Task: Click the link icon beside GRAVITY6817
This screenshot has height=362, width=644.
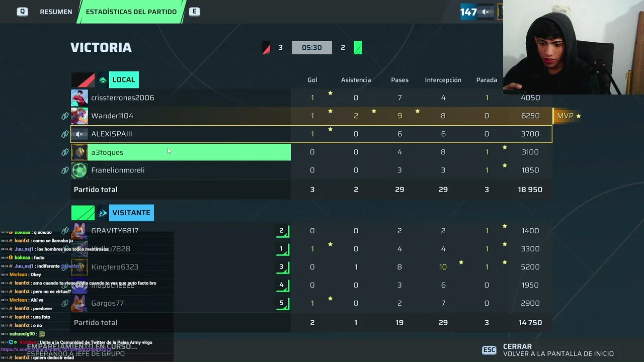Action: point(65,231)
